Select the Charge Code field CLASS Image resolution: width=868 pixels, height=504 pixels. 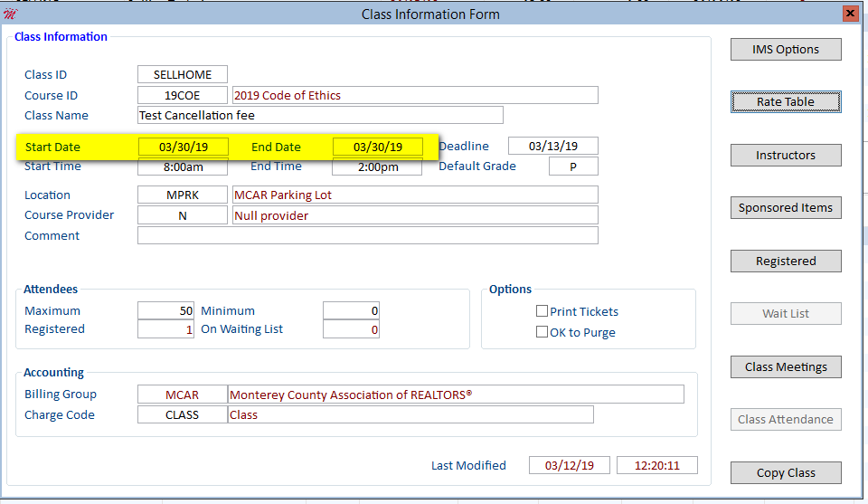pos(182,414)
